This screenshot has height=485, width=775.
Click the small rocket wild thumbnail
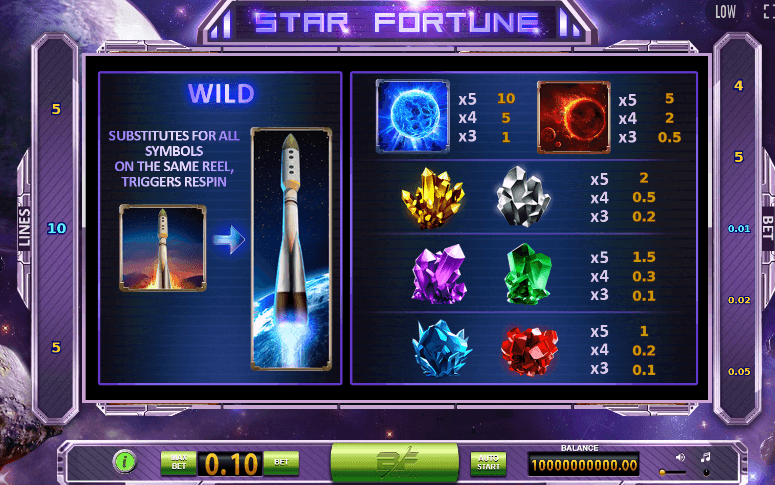(x=163, y=248)
